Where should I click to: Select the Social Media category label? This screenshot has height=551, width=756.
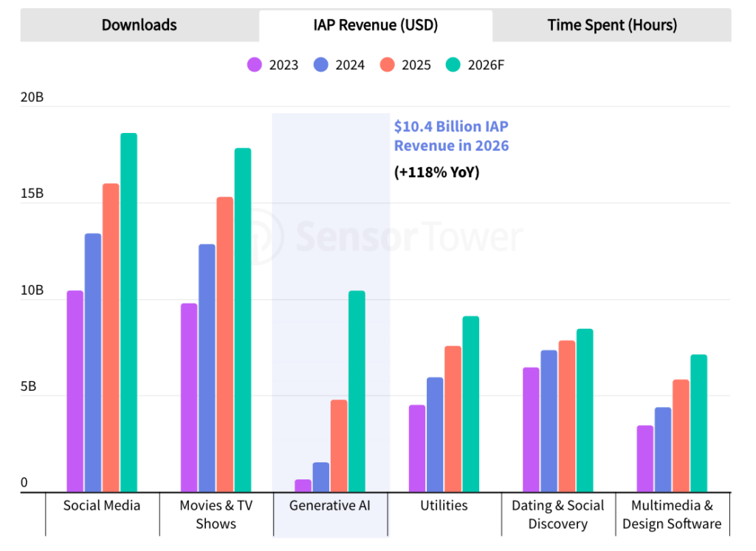click(102, 506)
